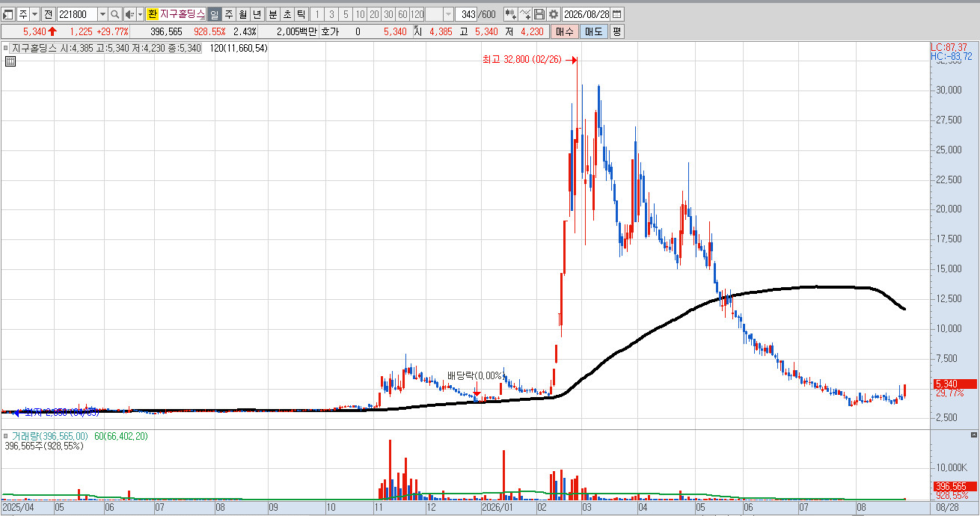Select the 일 daily chart period

215,14
